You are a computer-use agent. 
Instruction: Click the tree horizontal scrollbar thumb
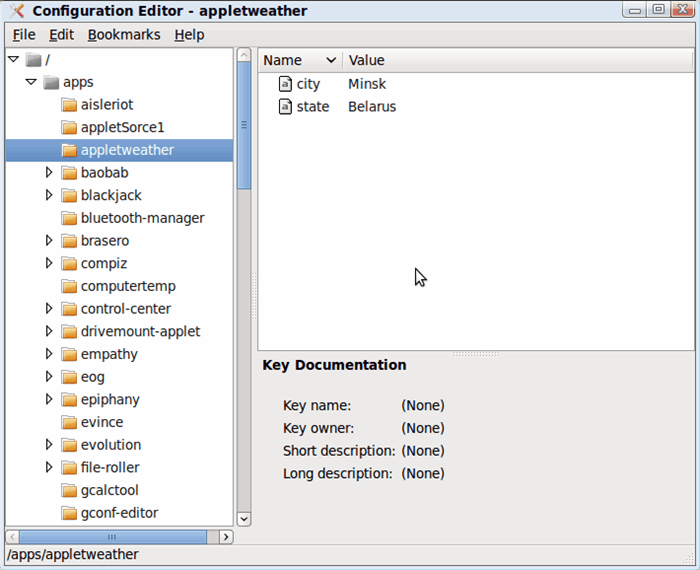click(x=113, y=537)
